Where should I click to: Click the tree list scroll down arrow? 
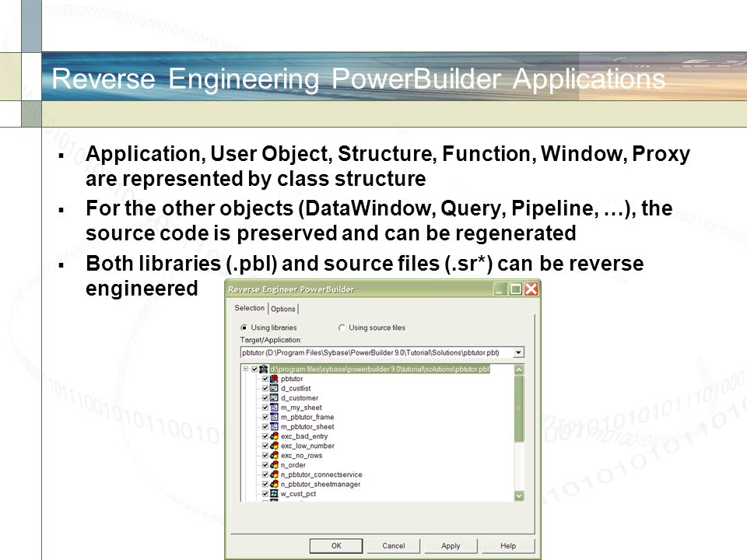tap(519, 495)
